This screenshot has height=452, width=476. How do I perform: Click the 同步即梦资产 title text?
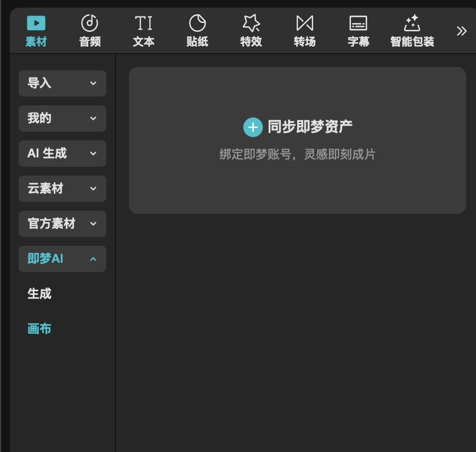pyautogui.click(x=310, y=127)
